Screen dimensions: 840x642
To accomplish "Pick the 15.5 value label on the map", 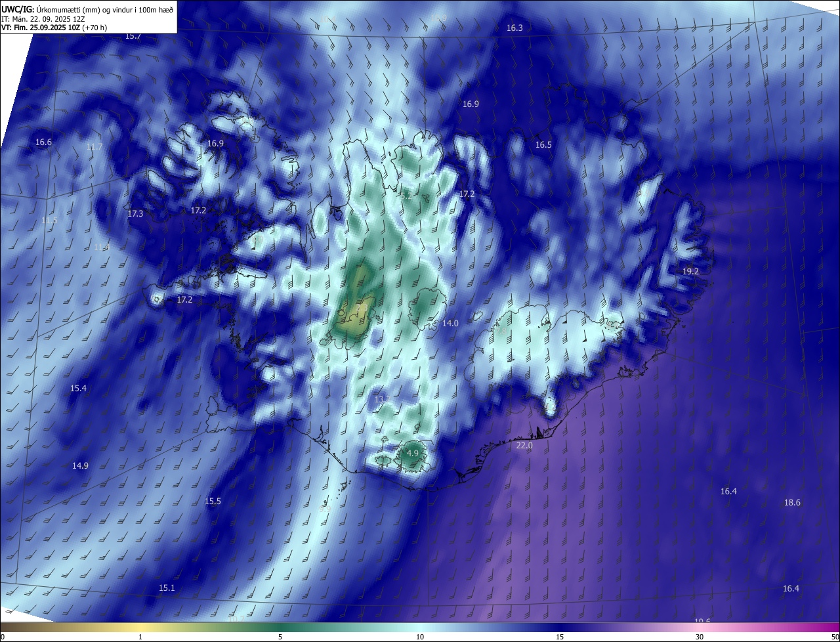I will click(x=213, y=502).
